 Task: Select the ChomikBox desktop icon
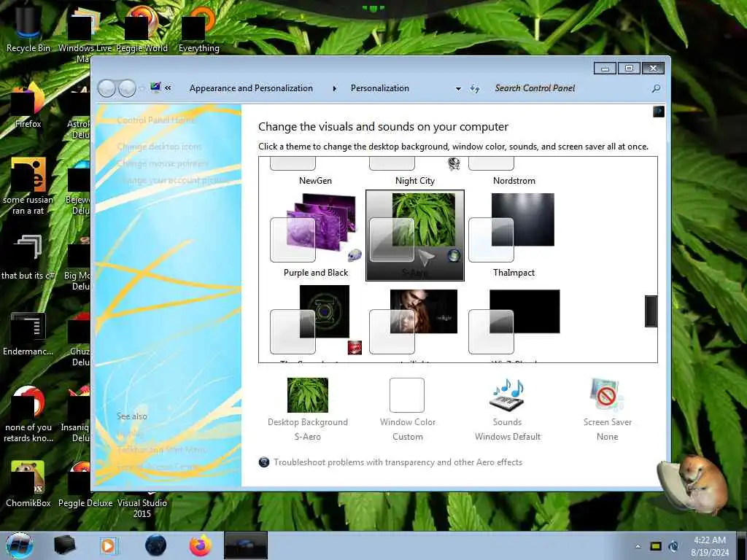pyautogui.click(x=28, y=483)
